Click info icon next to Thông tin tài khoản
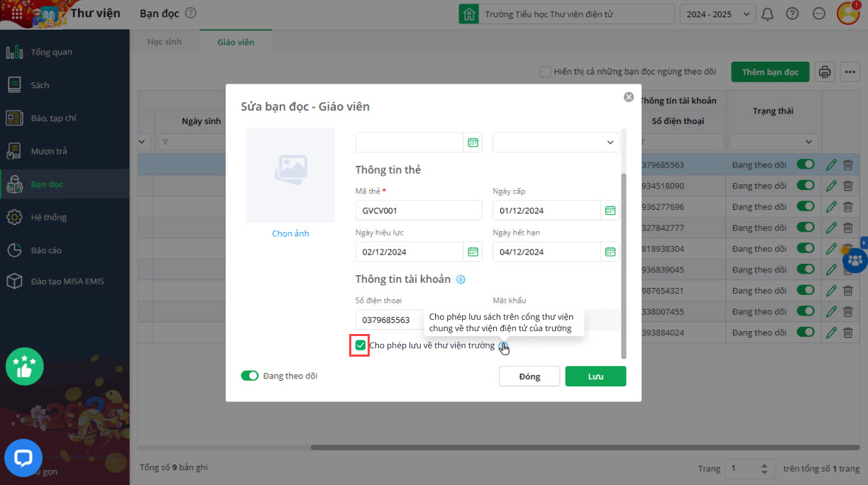Image resolution: width=868 pixels, height=485 pixels. coord(461,279)
